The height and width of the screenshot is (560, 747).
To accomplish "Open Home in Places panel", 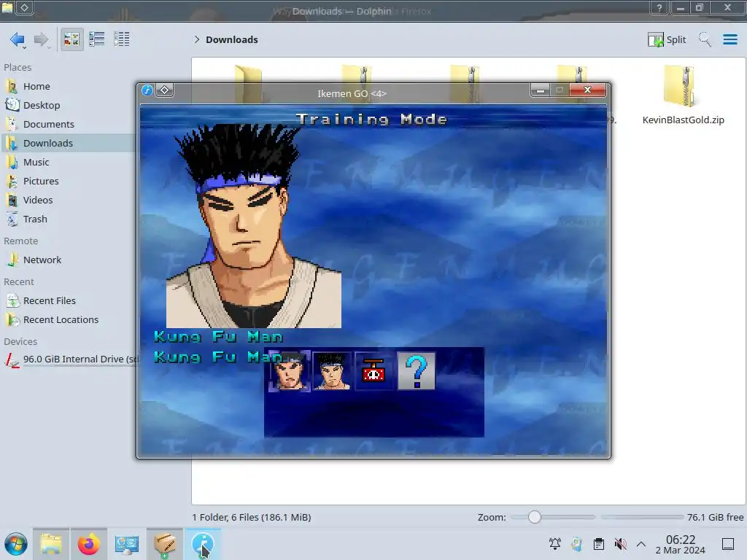I will (69, 86).
